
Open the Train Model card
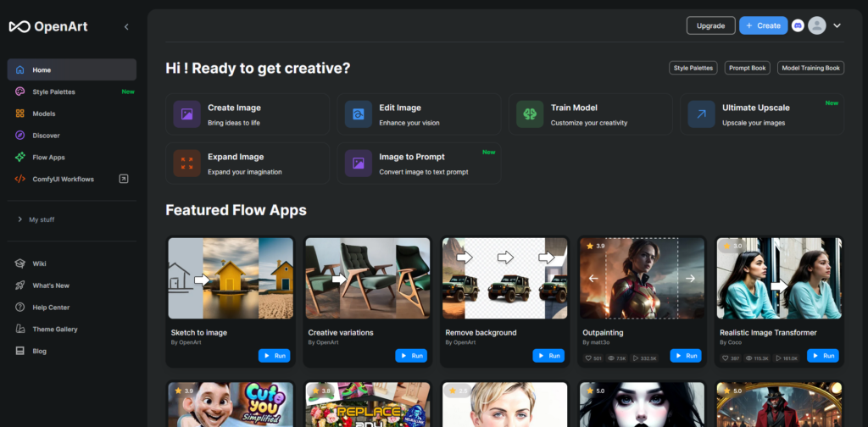(591, 114)
